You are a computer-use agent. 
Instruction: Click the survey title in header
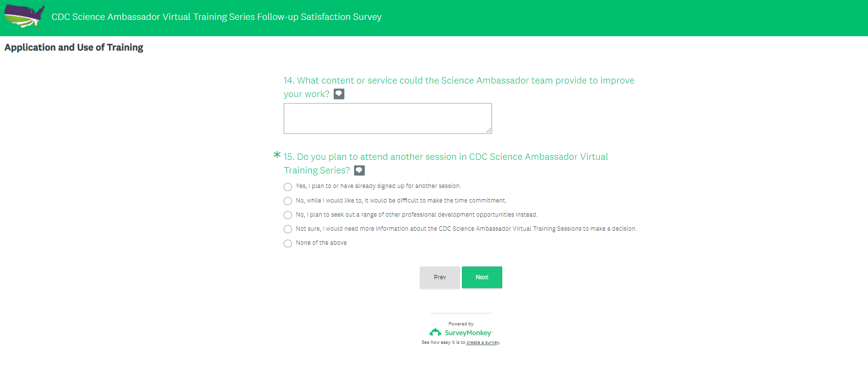pos(216,17)
